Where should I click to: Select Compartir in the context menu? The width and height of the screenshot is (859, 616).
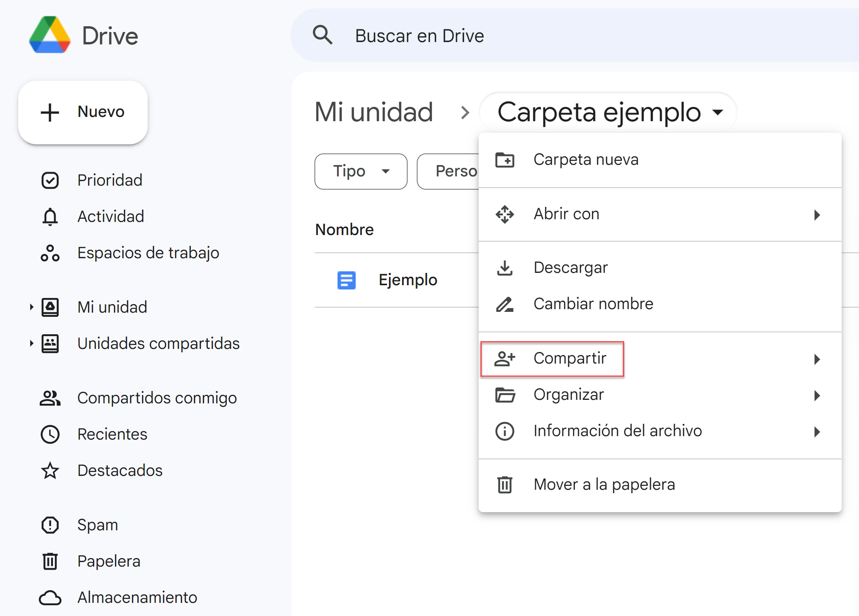click(570, 359)
